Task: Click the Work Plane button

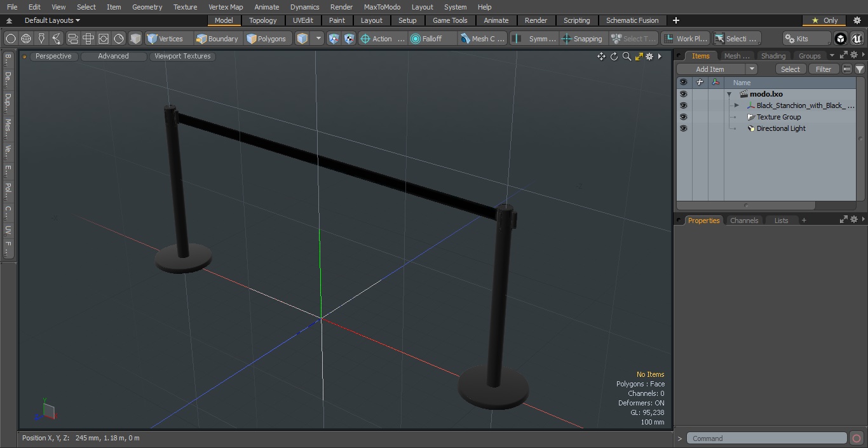Action: tap(685, 39)
